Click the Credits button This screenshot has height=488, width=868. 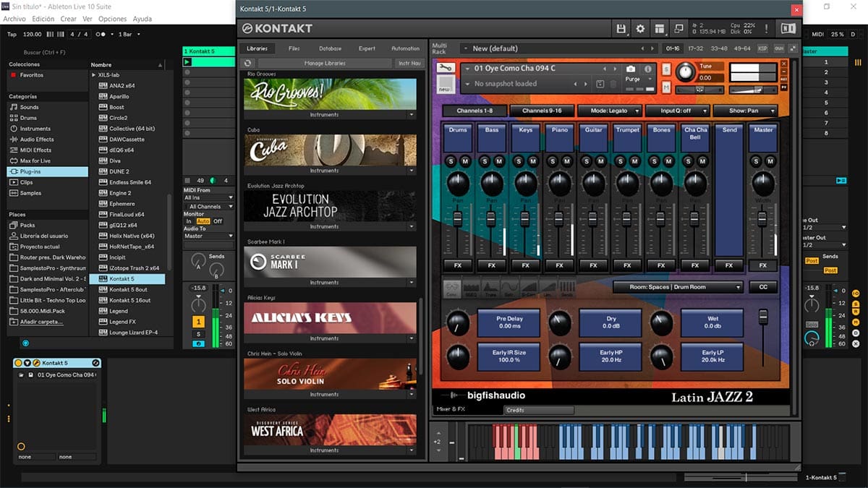(539, 410)
